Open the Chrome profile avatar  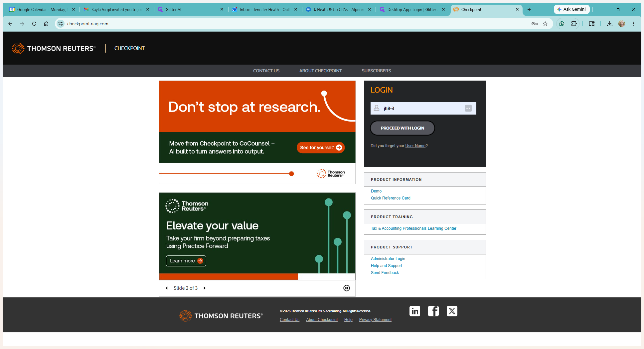[x=622, y=24]
